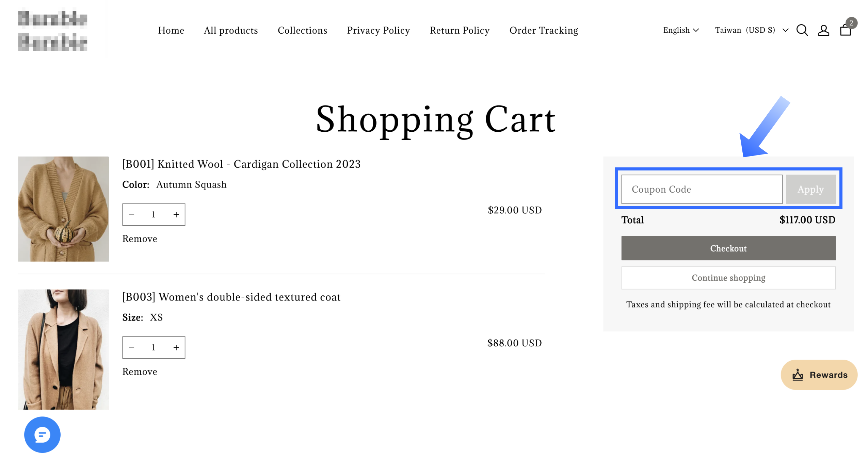The width and height of the screenshot is (868, 459).
Task: Click the blurred store logo
Action: (x=53, y=30)
